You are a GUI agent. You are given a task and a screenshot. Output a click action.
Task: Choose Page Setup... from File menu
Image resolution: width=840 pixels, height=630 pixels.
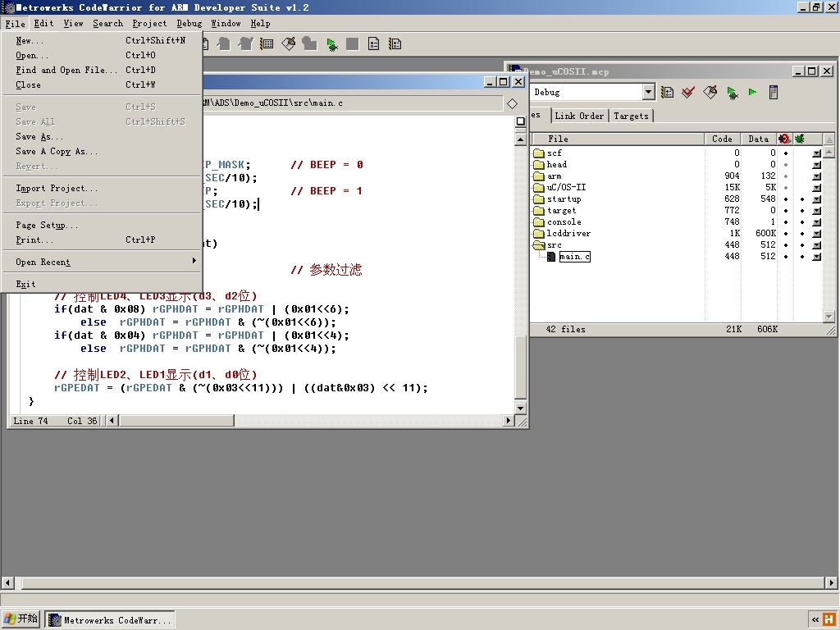click(x=102, y=225)
